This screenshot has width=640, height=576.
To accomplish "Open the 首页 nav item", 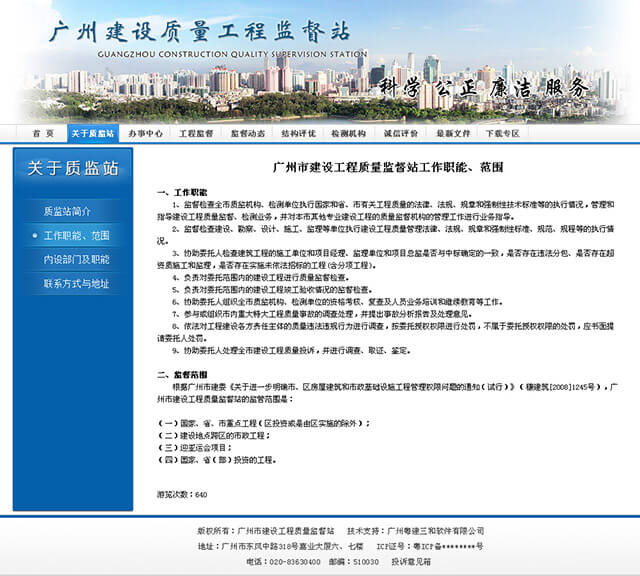I will click(43, 133).
